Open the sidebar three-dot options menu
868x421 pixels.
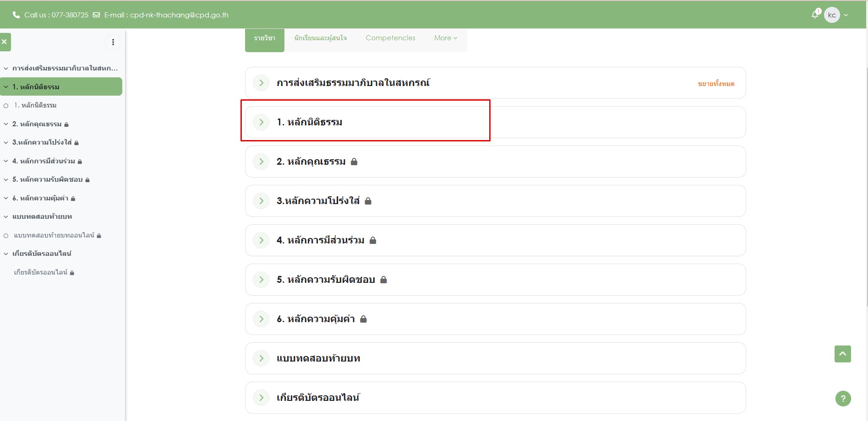pyautogui.click(x=113, y=42)
